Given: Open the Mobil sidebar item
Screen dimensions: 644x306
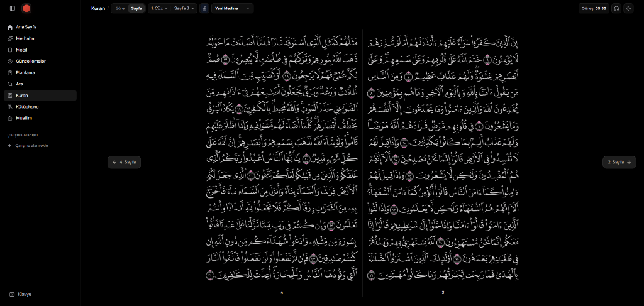Looking at the screenshot, I should pos(40,50).
